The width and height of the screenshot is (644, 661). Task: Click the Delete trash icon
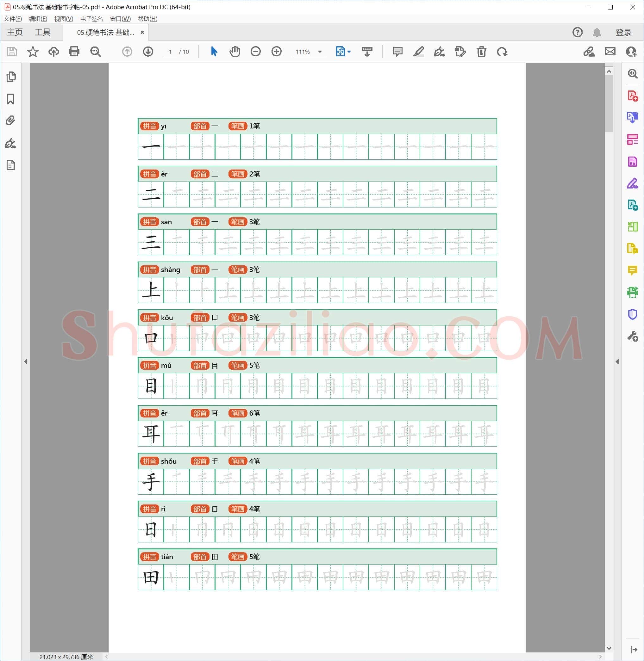[481, 52]
